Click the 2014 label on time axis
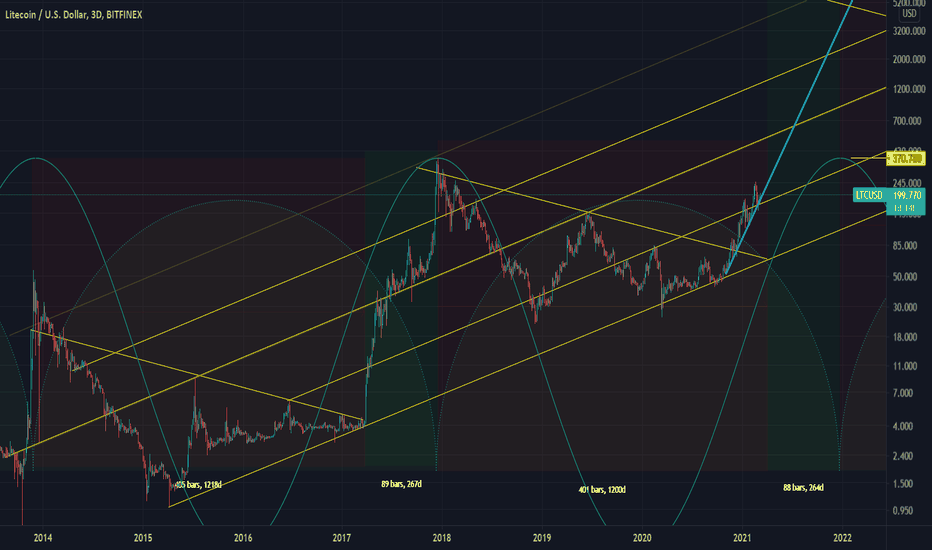This screenshot has height=550, width=932. [43, 538]
